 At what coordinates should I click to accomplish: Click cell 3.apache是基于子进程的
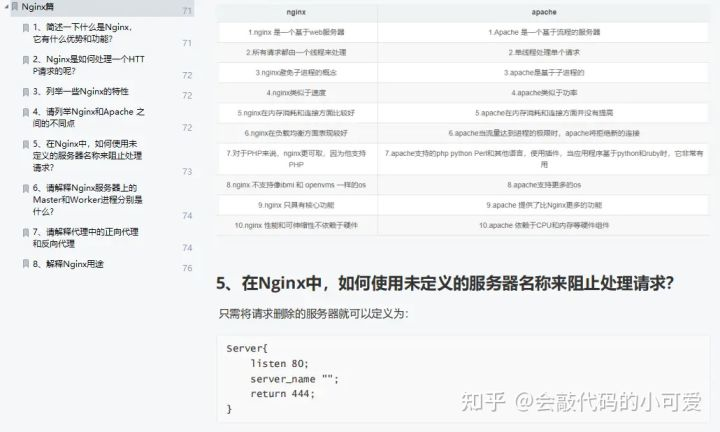click(x=544, y=73)
